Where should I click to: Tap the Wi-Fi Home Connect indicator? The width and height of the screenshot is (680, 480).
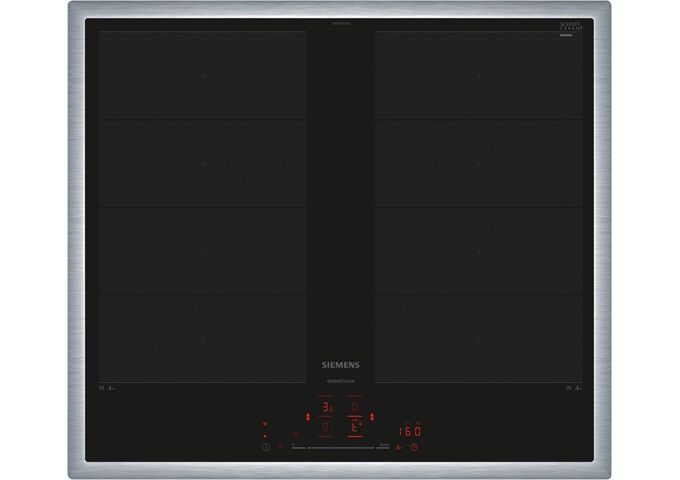(x=265, y=424)
